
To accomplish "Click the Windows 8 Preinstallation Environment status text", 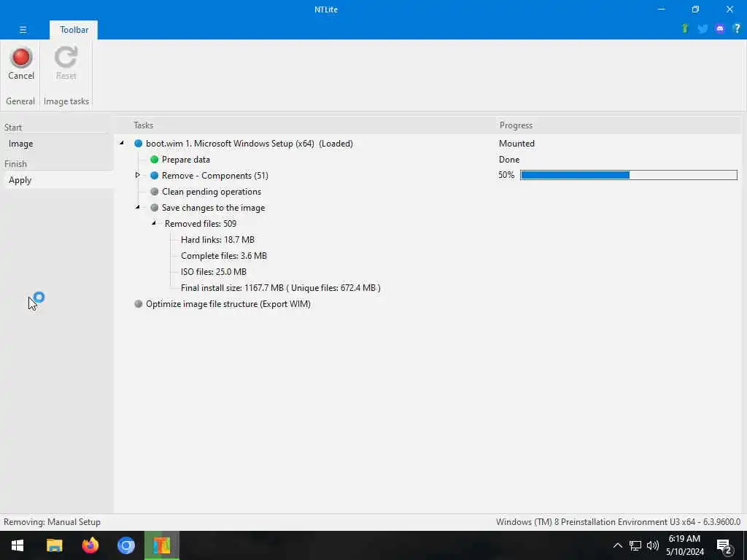I will point(618,522).
